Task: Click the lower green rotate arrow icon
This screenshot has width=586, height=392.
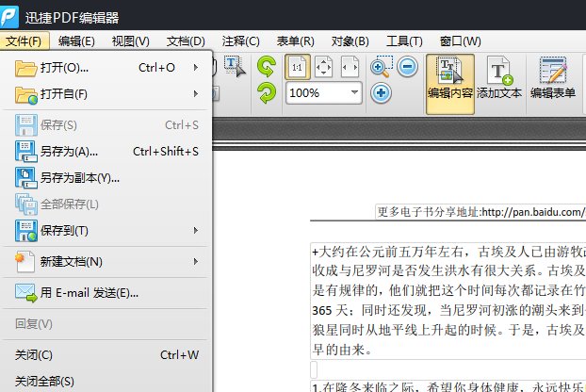Action: [x=267, y=93]
